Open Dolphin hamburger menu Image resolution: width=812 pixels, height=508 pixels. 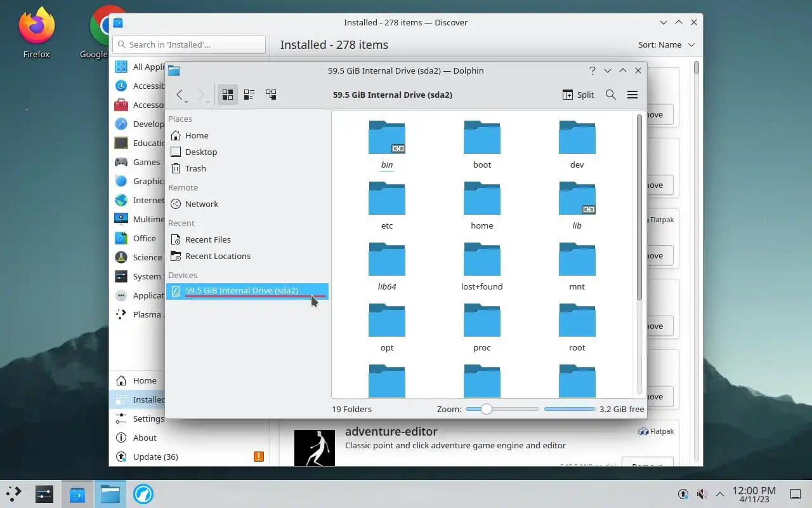(x=632, y=95)
